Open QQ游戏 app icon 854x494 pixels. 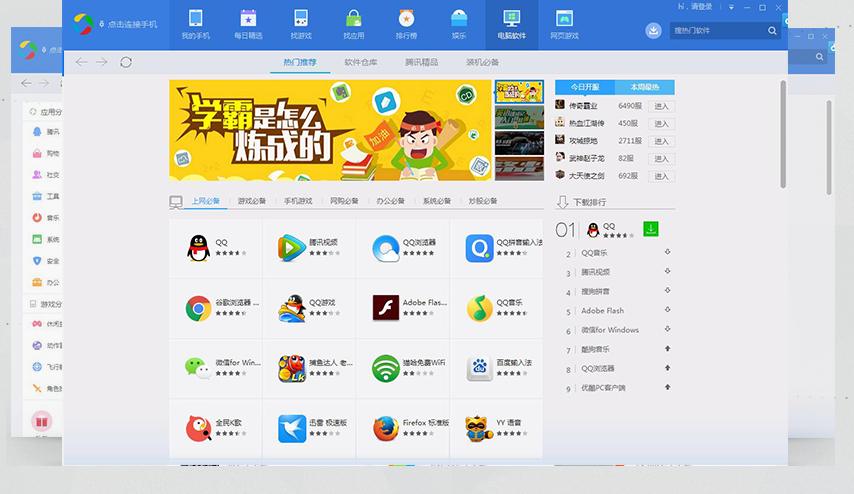291,308
